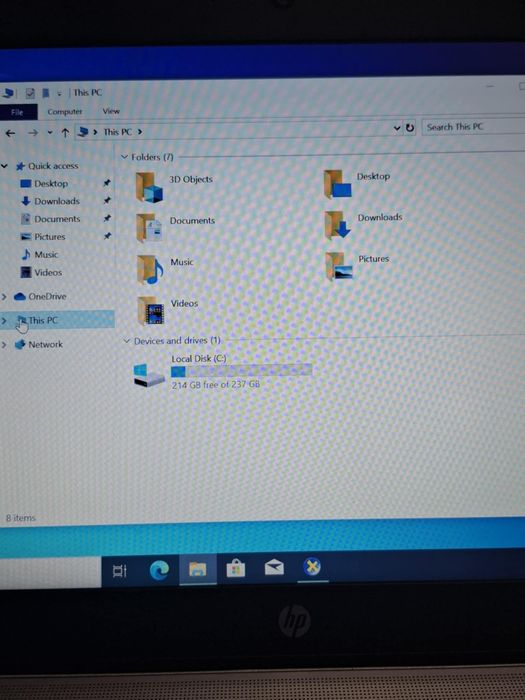Open the recent locations dropdown arrow

click(50, 133)
